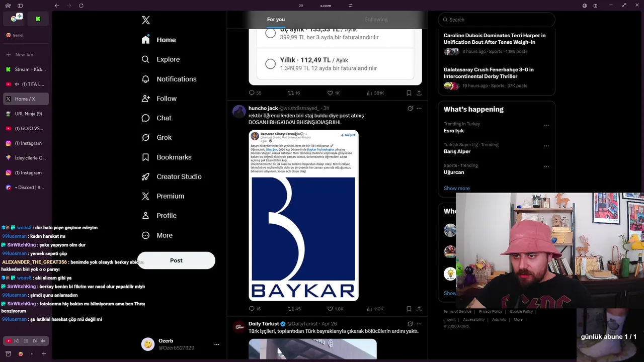Open Notifications page
Viewport: 644px width, 362px height.
point(169,79)
